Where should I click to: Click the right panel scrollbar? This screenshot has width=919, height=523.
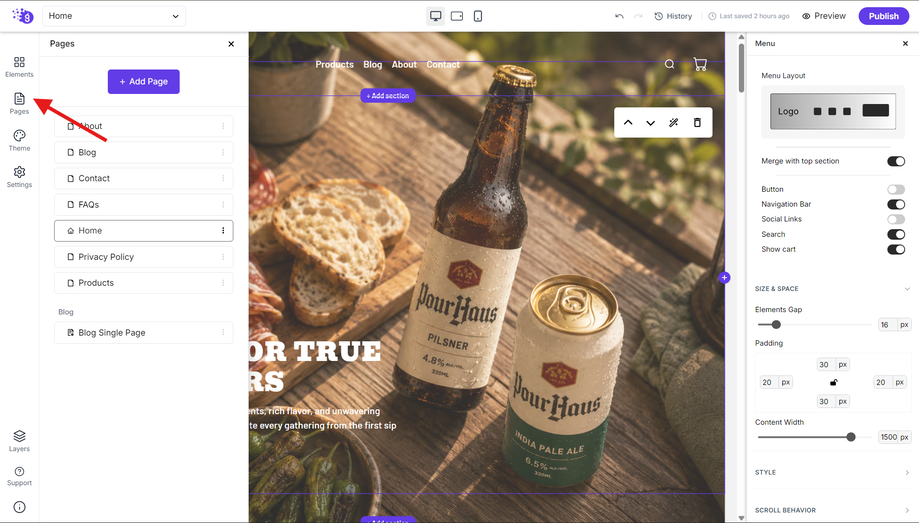point(741,68)
